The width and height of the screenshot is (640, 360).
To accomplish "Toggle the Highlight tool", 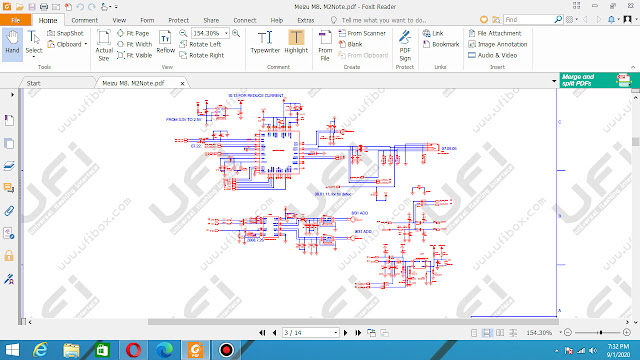I will 296,42.
